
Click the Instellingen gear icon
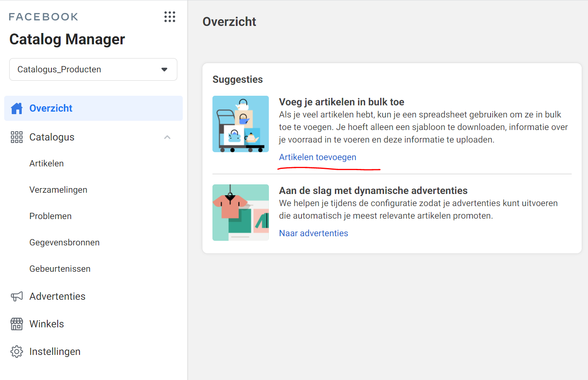[x=17, y=352]
